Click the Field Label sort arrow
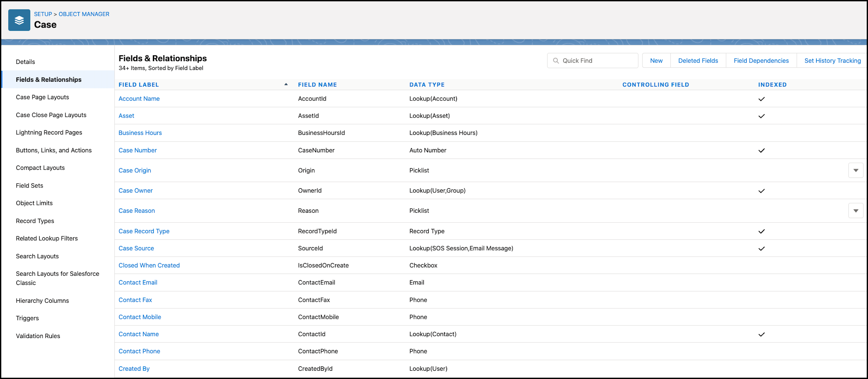The image size is (868, 379). (x=286, y=84)
